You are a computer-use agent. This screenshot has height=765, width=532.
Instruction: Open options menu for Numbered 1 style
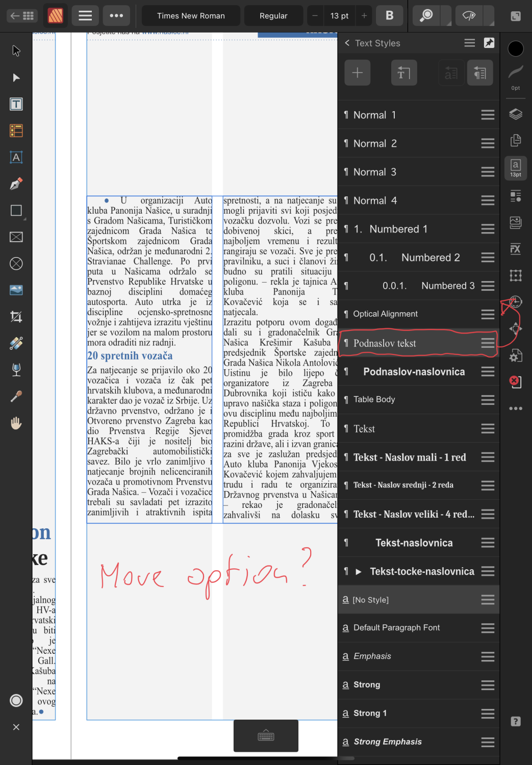pyautogui.click(x=488, y=229)
